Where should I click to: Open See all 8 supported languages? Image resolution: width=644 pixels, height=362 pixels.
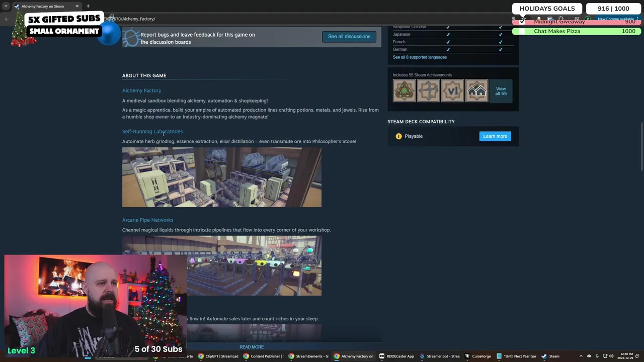[420, 57]
